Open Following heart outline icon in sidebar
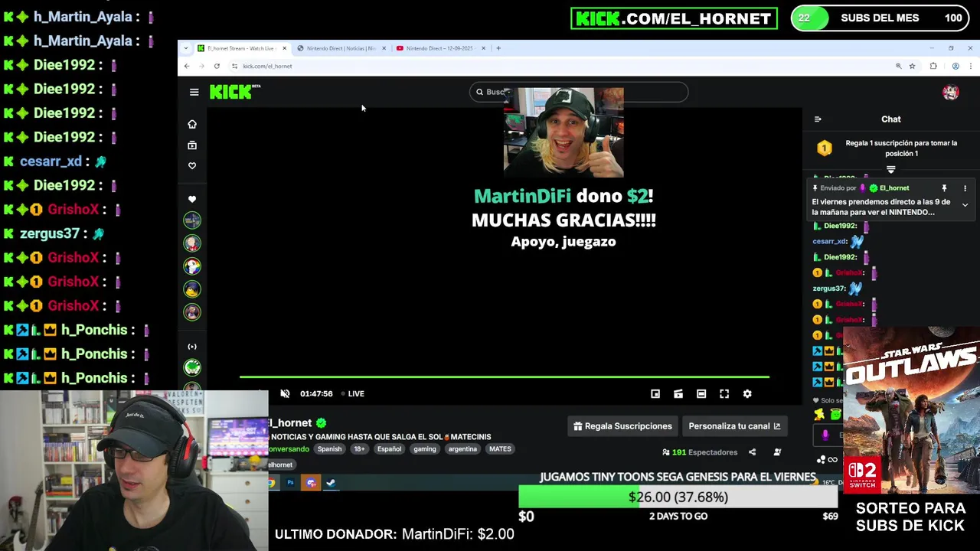The image size is (980, 551). 192,165
